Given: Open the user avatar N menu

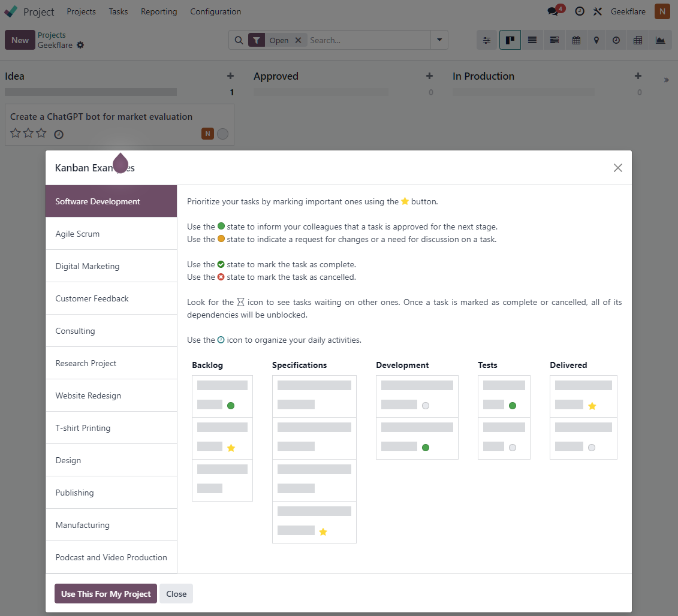Looking at the screenshot, I should (x=662, y=11).
